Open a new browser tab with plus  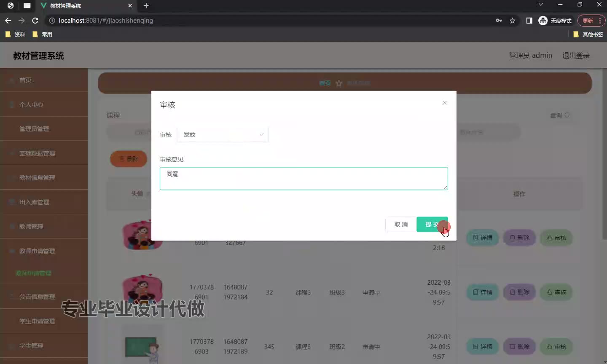(146, 5)
